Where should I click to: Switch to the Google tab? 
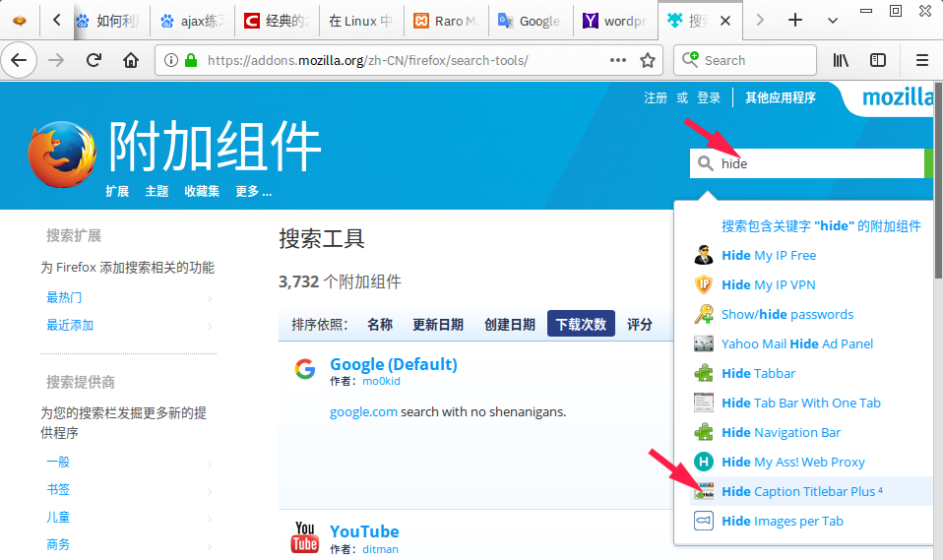[x=531, y=21]
